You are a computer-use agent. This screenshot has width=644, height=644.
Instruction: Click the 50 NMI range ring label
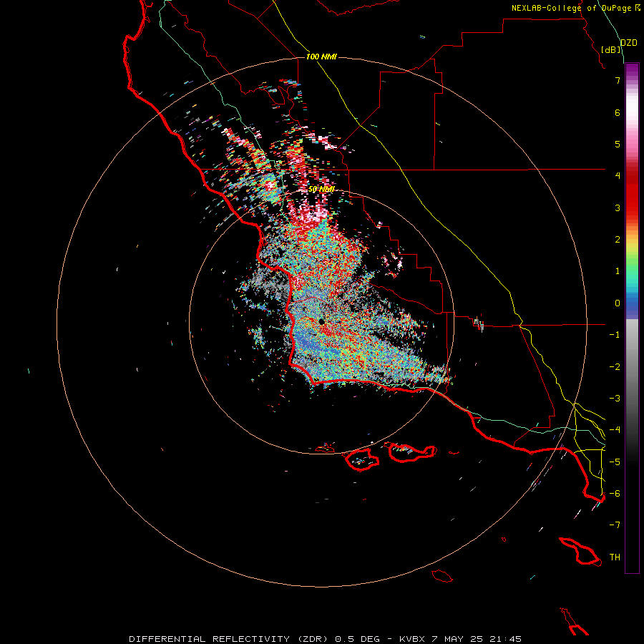(321, 189)
